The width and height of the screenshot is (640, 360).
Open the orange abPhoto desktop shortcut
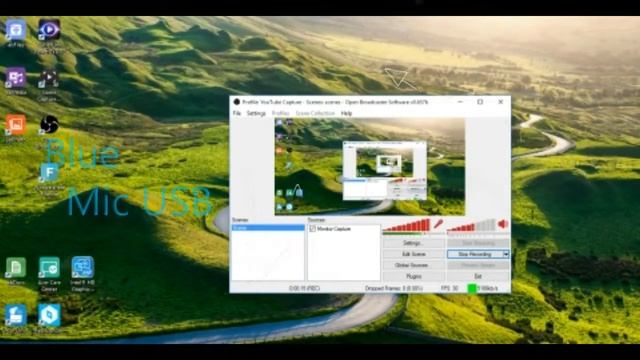coord(16,125)
